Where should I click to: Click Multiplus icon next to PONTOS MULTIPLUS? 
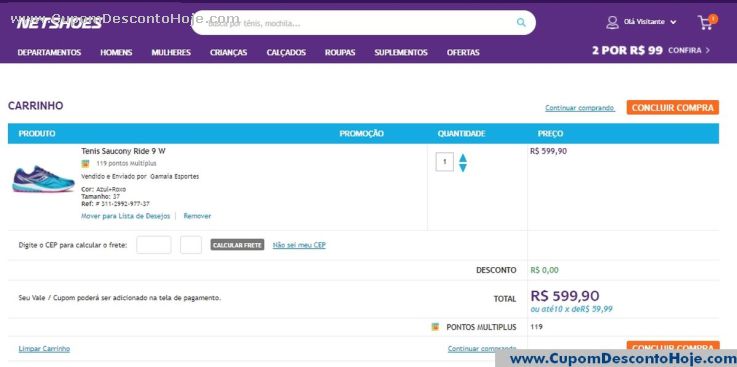point(435,327)
